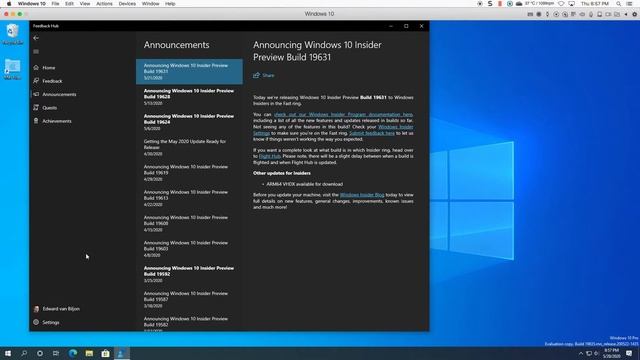This screenshot has width=640, height=360.
Task: Click the Quests icon in sidebar
Action: click(x=36, y=108)
